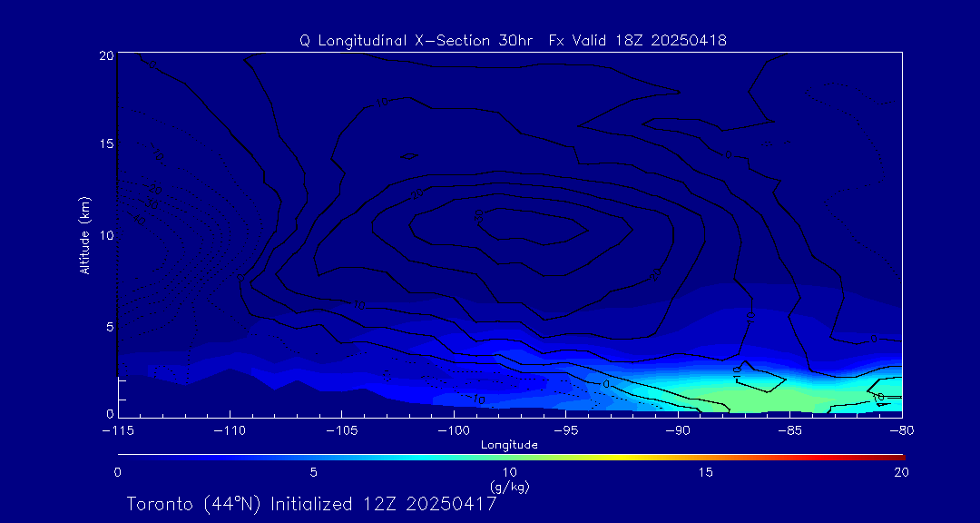Click the color bar scale label 20
The image size is (980, 523).
[901, 473]
